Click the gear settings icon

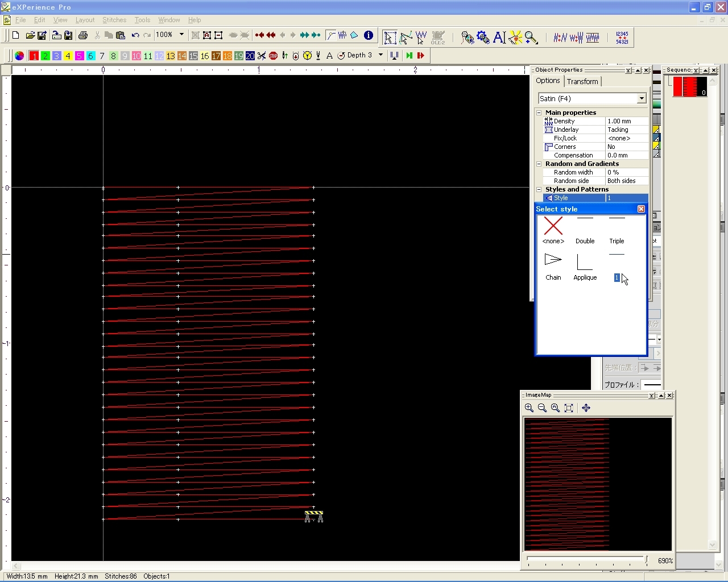(483, 38)
